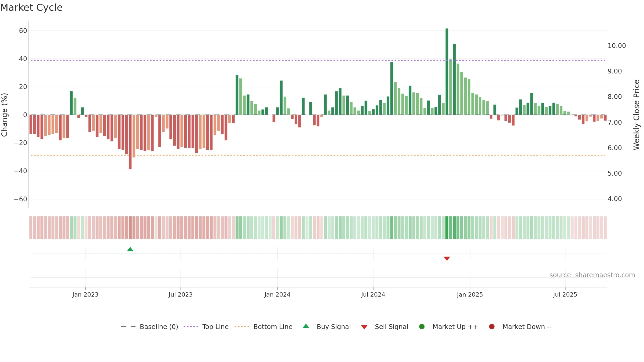Click the −60 tick label on the left axis
Screen dimensions: 644x362
tap(21, 199)
